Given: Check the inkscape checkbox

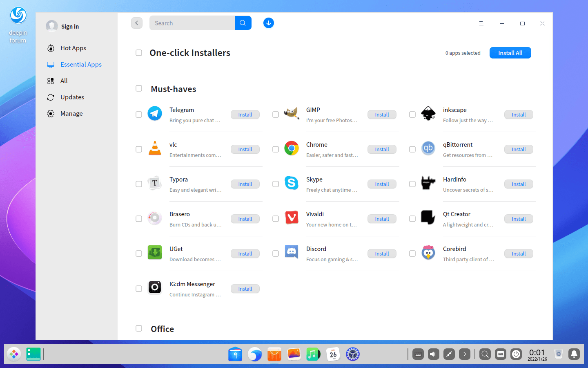Looking at the screenshot, I should pyautogui.click(x=412, y=114).
